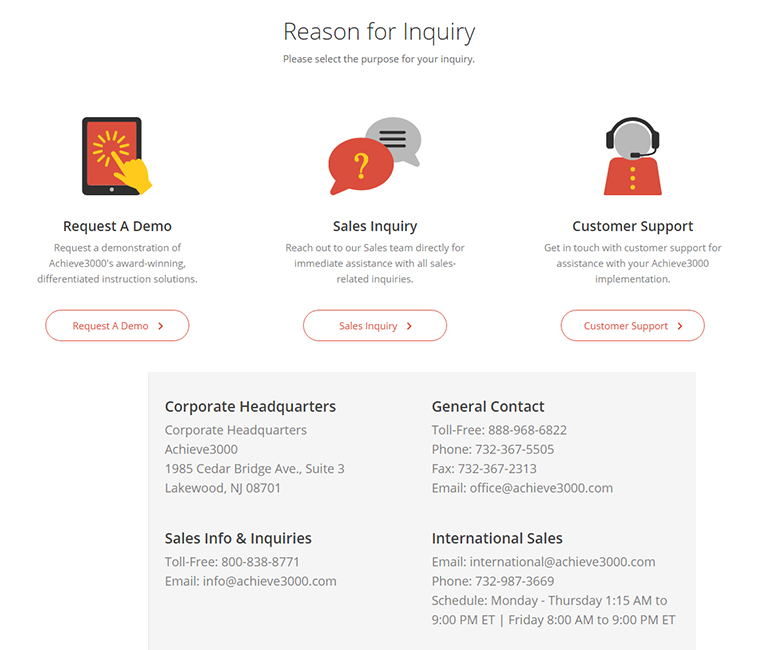
Task: Click the Corporate Headquarters heading
Action: pos(250,407)
